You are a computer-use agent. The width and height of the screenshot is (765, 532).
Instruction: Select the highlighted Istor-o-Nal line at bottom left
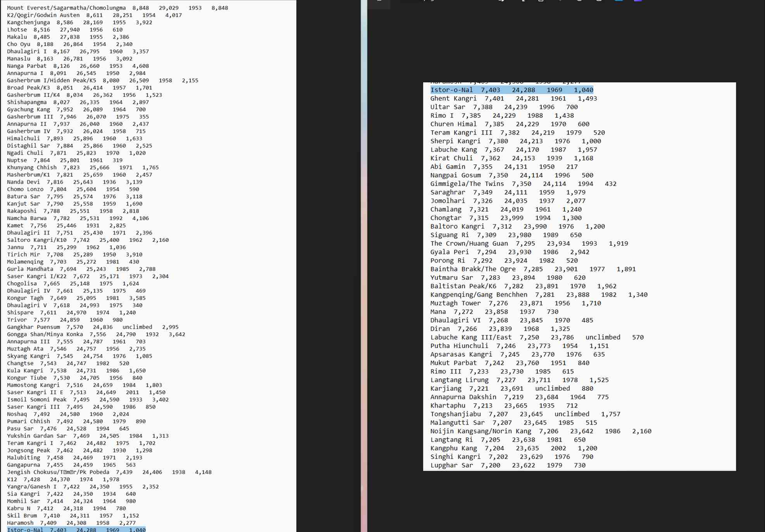tap(76, 530)
